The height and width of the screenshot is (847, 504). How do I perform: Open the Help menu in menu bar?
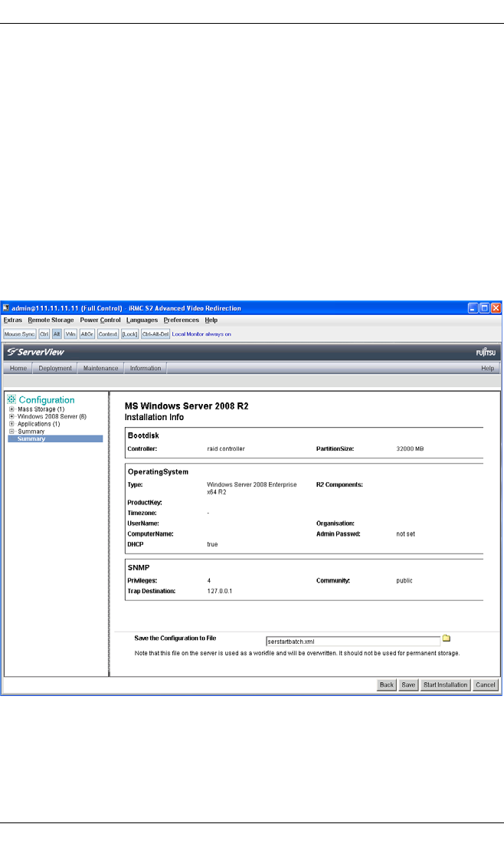(x=211, y=320)
